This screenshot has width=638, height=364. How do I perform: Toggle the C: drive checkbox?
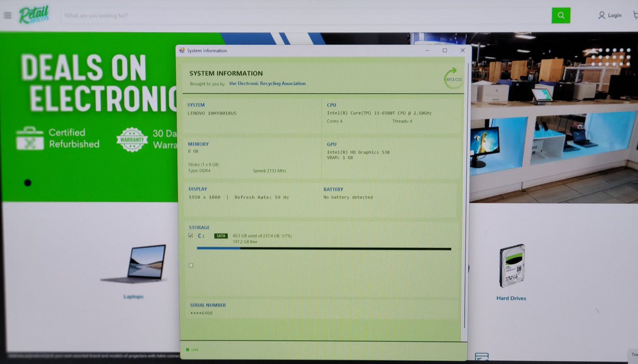pyautogui.click(x=191, y=236)
